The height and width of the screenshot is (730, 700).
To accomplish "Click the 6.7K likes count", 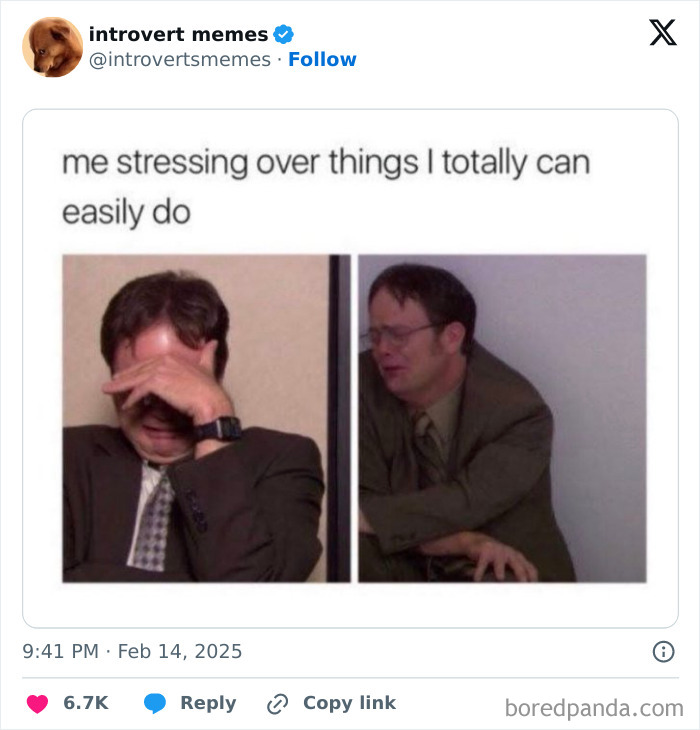I will coord(86,703).
